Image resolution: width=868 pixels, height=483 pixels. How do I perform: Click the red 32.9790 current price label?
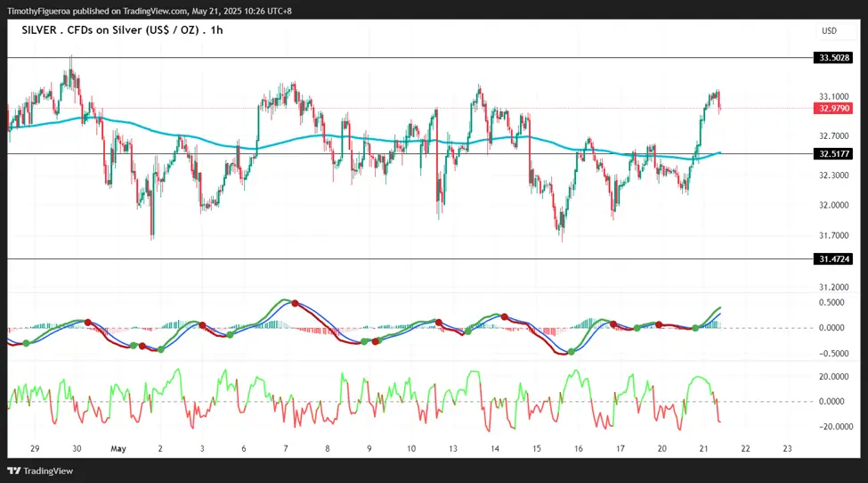(833, 109)
